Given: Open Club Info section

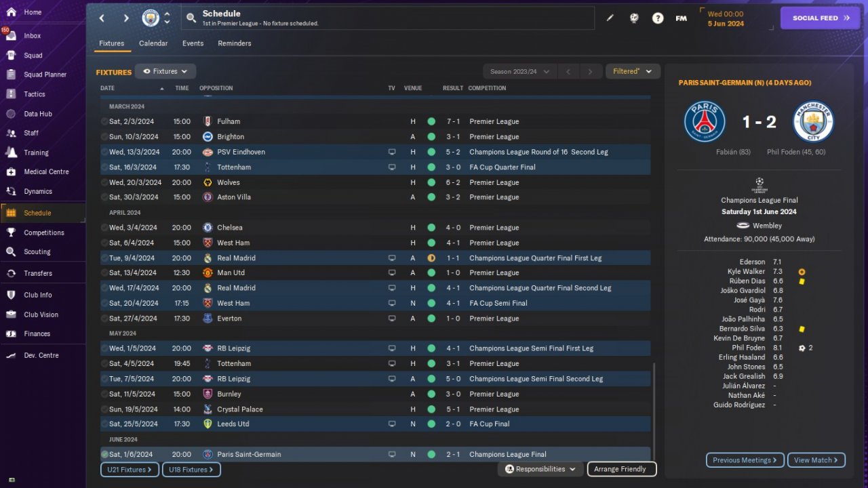Looking at the screenshot, I should 37,295.
